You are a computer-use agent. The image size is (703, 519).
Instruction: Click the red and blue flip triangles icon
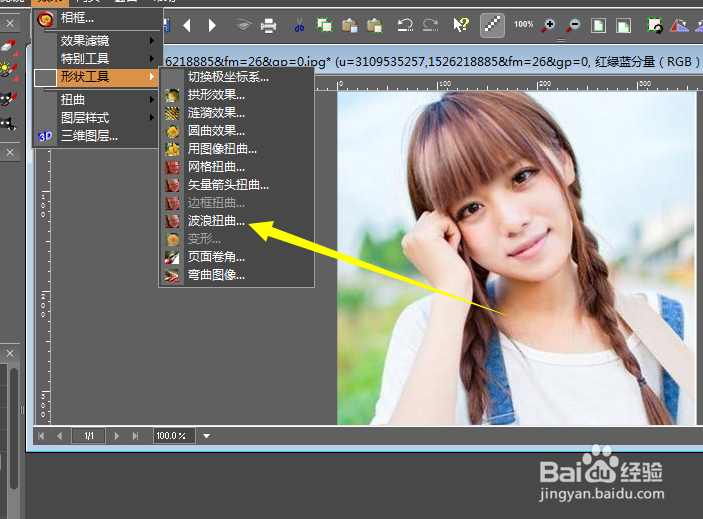679,25
